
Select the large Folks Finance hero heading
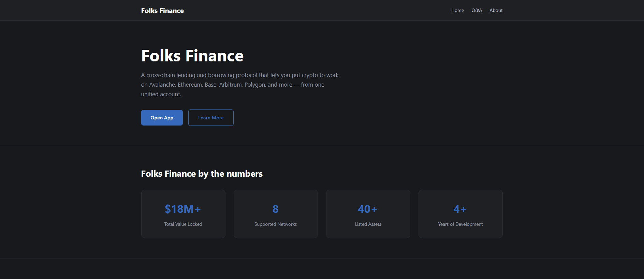coord(192,56)
